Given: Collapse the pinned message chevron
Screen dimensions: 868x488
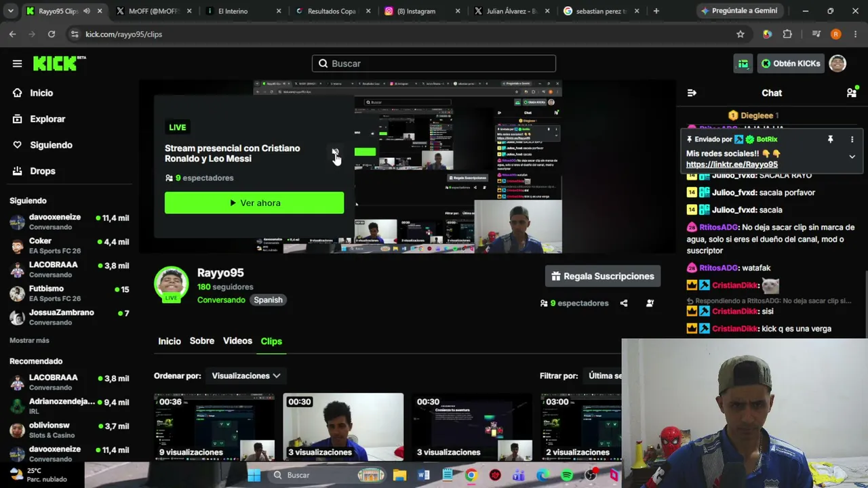Looking at the screenshot, I should pos(852,157).
